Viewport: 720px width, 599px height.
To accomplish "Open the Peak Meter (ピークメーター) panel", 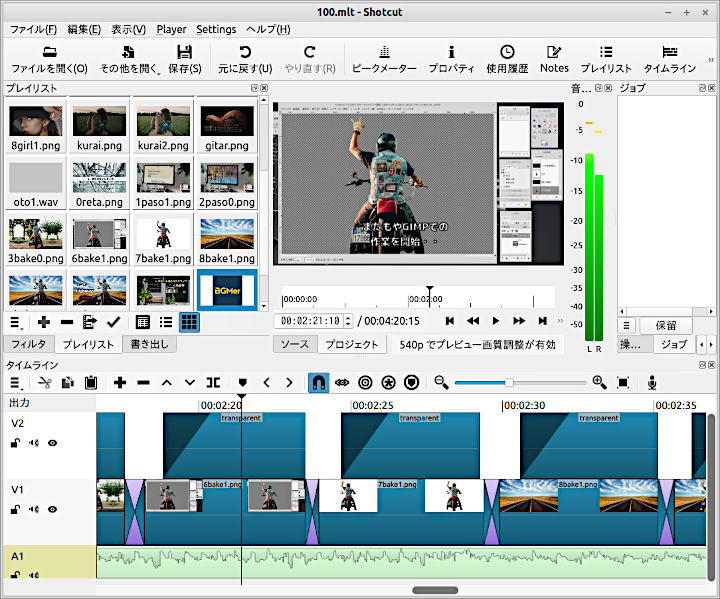I will tap(384, 59).
